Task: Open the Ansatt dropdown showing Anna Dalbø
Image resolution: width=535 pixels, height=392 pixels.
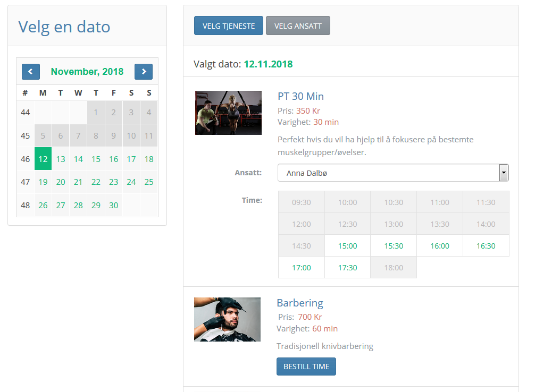Action: [x=393, y=173]
